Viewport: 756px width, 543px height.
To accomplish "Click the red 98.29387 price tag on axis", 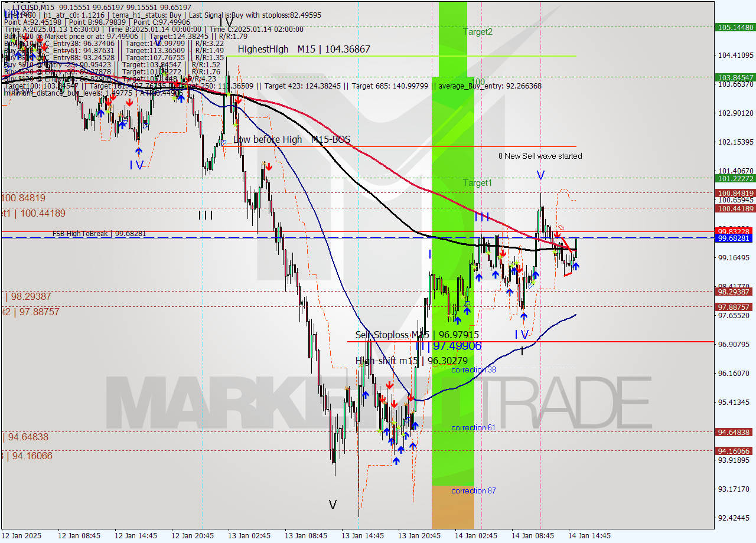I will click(x=735, y=292).
